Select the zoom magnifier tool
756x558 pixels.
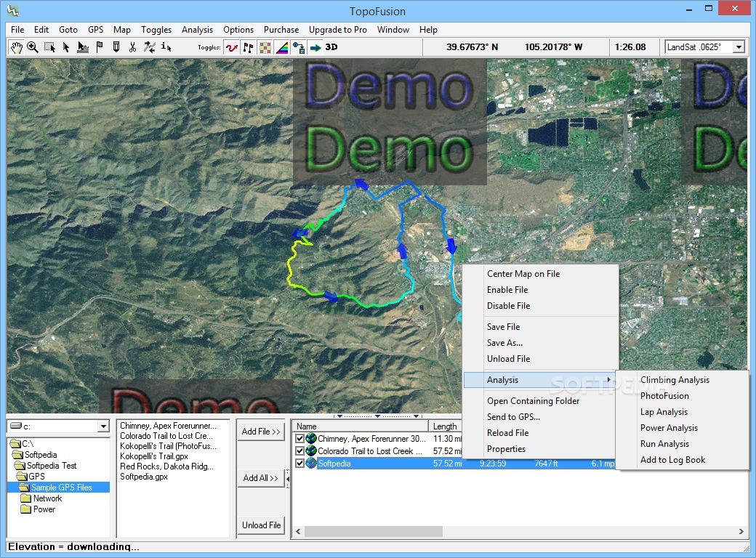32,47
